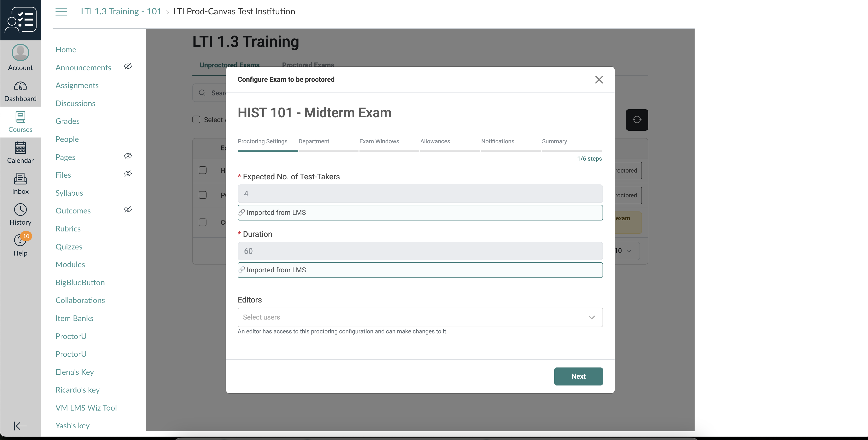Check the Select All checkbox
868x440 pixels.
[x=196, y=119]
